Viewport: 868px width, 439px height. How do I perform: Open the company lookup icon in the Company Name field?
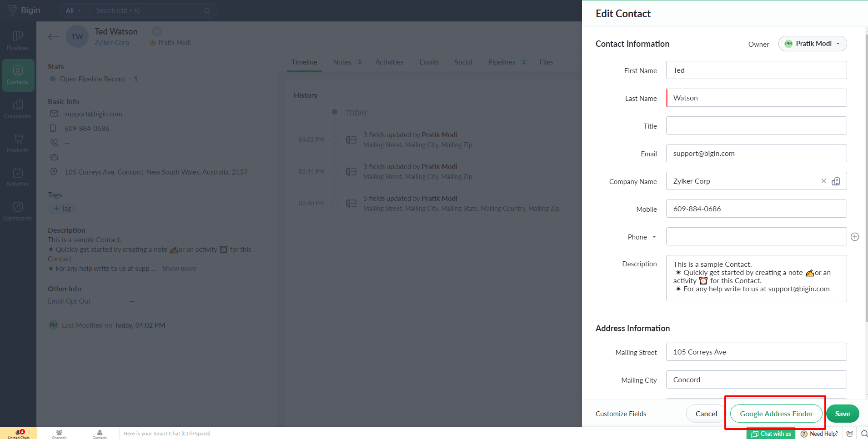point(836,181)
